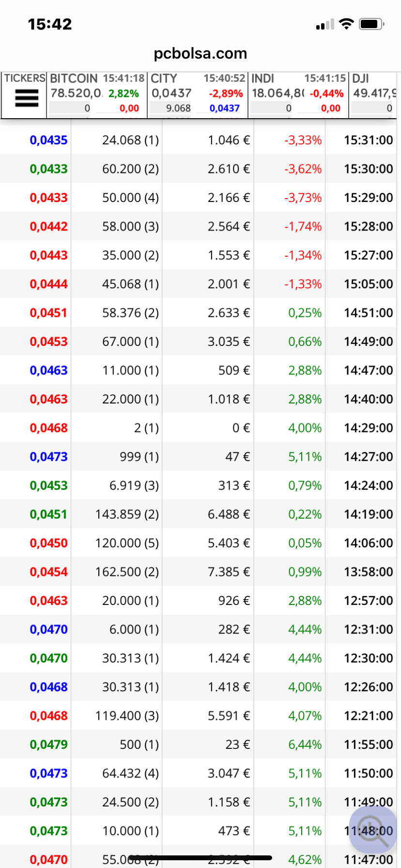Select price 0,0454
Viewport: 401px width, 868px height.
point(48,572)
